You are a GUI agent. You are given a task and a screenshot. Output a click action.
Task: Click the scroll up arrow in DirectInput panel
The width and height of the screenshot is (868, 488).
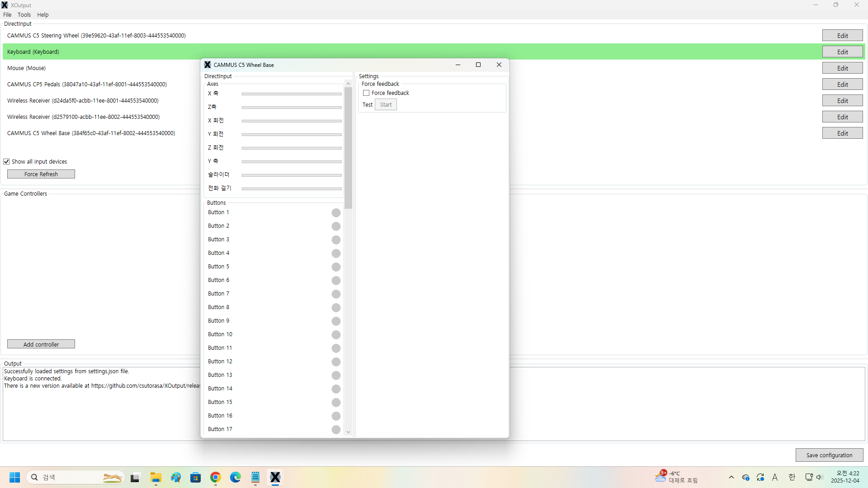pyautogui.click(x=348, y=84)
